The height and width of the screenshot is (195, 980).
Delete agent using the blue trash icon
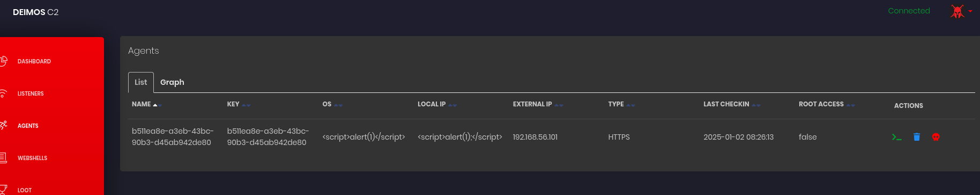tap(917, 137)
